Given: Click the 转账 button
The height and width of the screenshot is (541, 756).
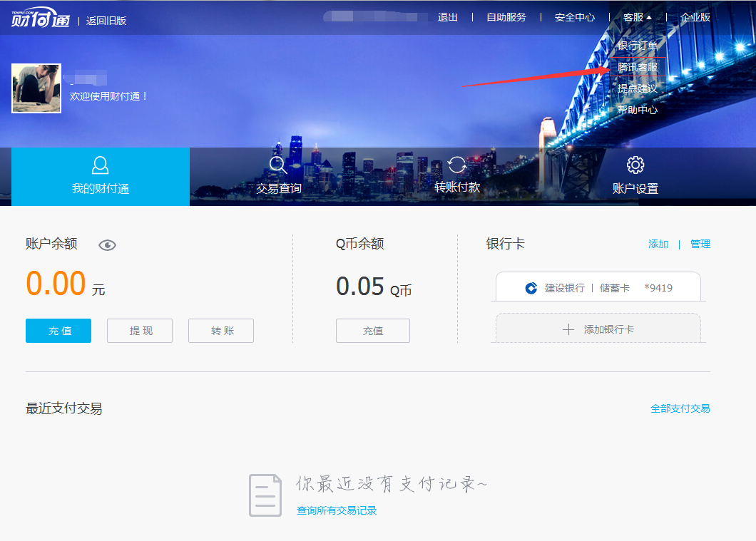Looking at the screenshot, I should (221, 331).
